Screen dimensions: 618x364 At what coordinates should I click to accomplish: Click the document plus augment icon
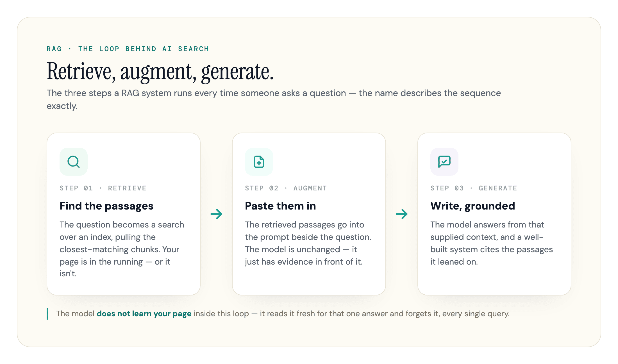pos(259,162)
